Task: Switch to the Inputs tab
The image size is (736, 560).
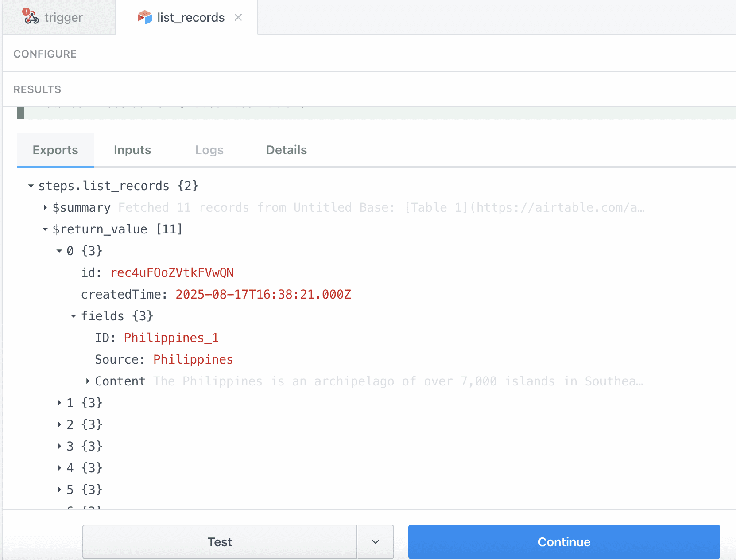Action: click(x=132, y=150)
